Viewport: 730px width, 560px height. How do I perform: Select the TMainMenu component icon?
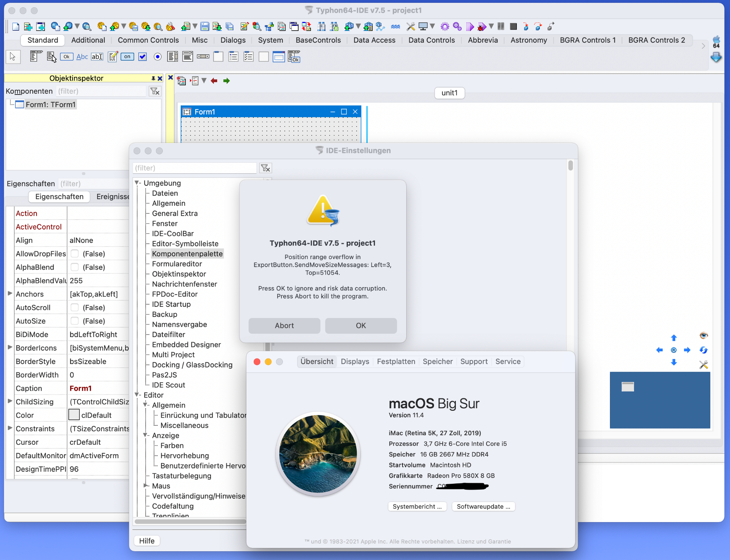[36, 57]
